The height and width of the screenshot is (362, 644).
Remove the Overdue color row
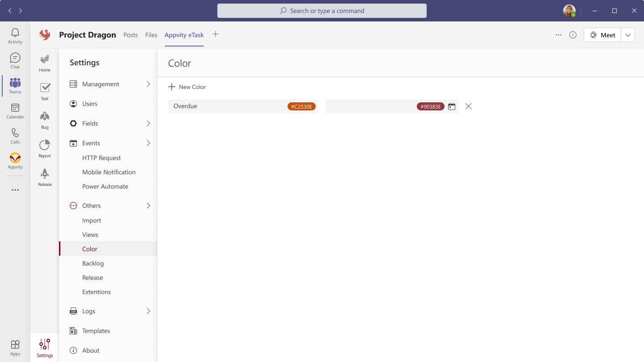[x=468, y=106]
